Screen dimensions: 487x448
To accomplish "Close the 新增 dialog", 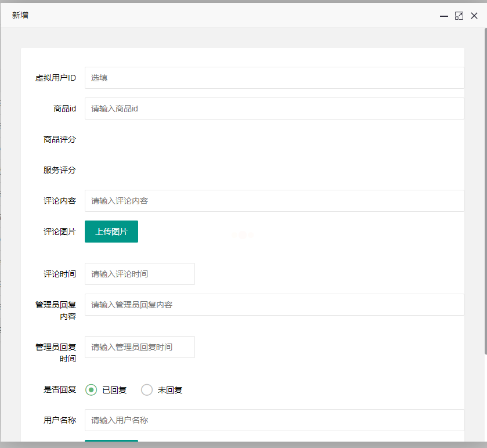I will (474, 16).
